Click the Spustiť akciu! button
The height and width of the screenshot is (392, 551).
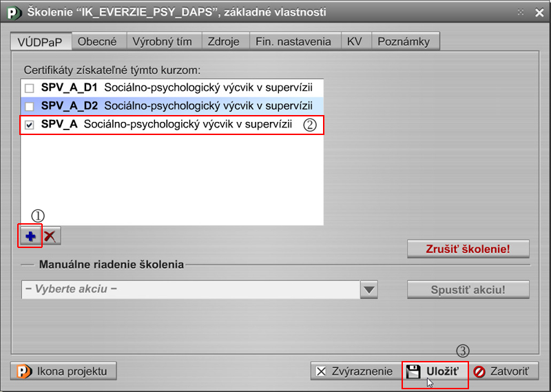click(468, 289)
